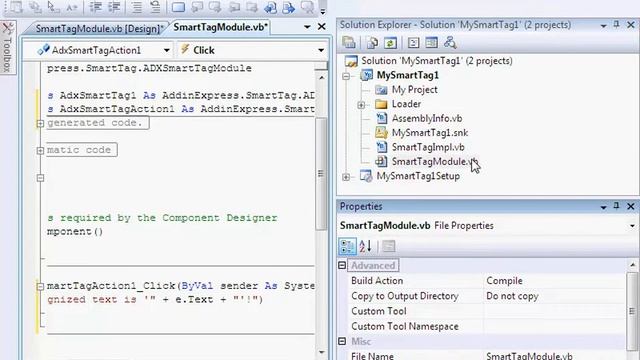Switch Properties to Alphabetical sorting
The width and height of the screenshot is (640, 360).
(365, 247)
